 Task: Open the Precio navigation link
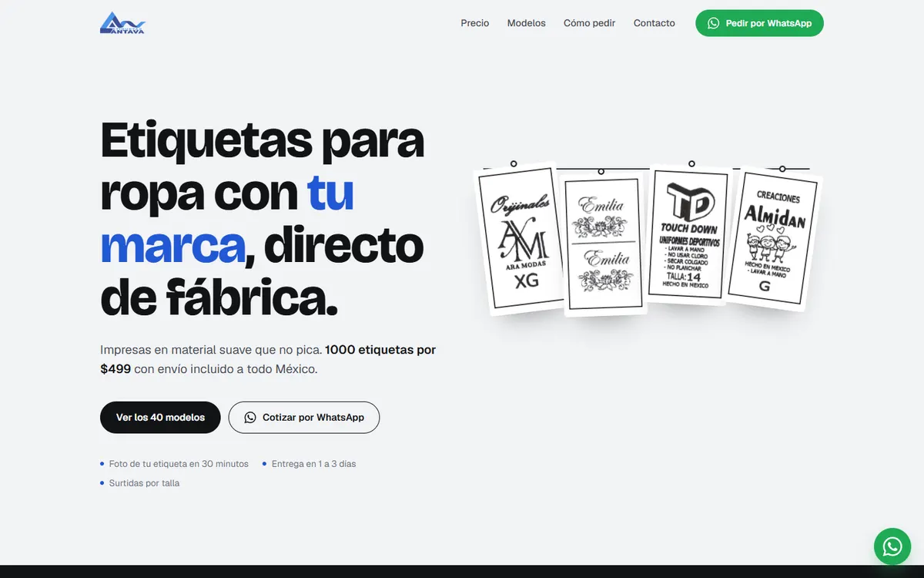point(475,23)
